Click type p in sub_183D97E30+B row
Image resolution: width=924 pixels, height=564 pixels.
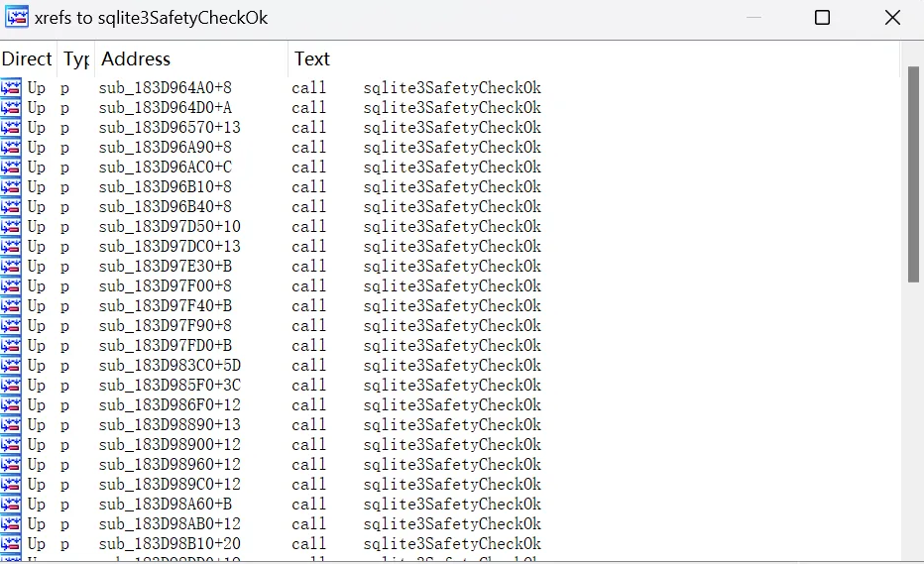pos(64,268)
